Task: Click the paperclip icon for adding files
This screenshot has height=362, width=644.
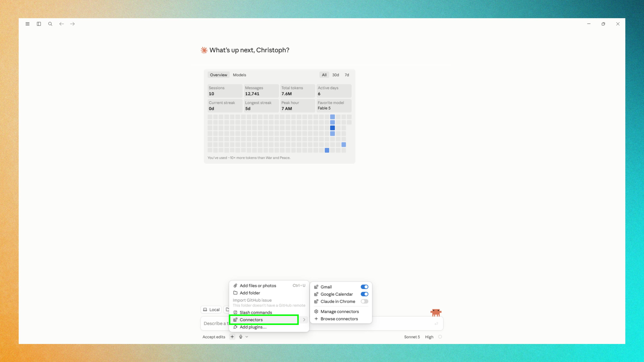Action: 235,286
